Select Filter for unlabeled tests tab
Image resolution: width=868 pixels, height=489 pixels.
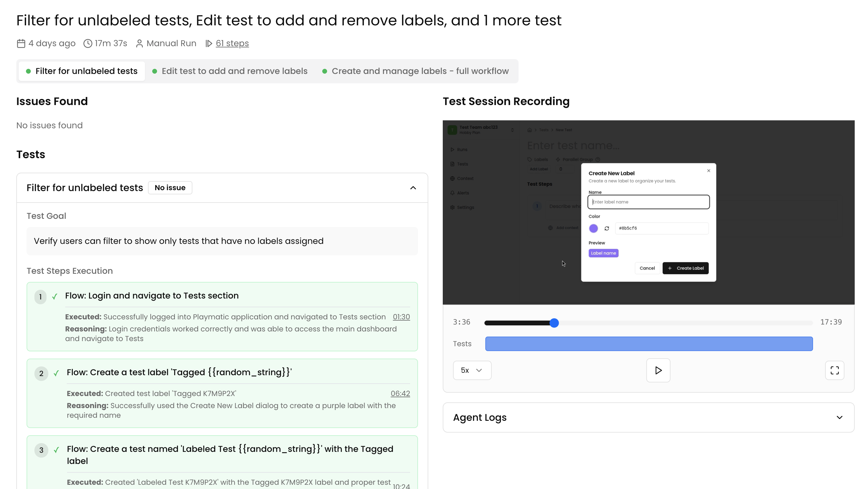82,71
